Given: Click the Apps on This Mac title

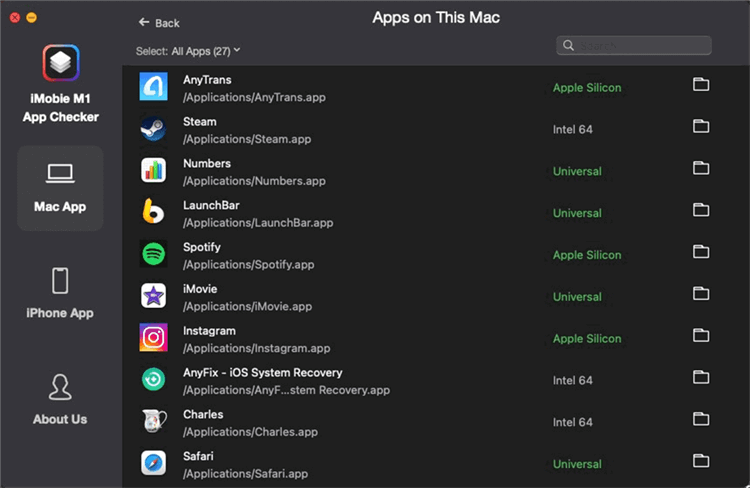Looking at the screenshot, I should (x=436, y=18).
